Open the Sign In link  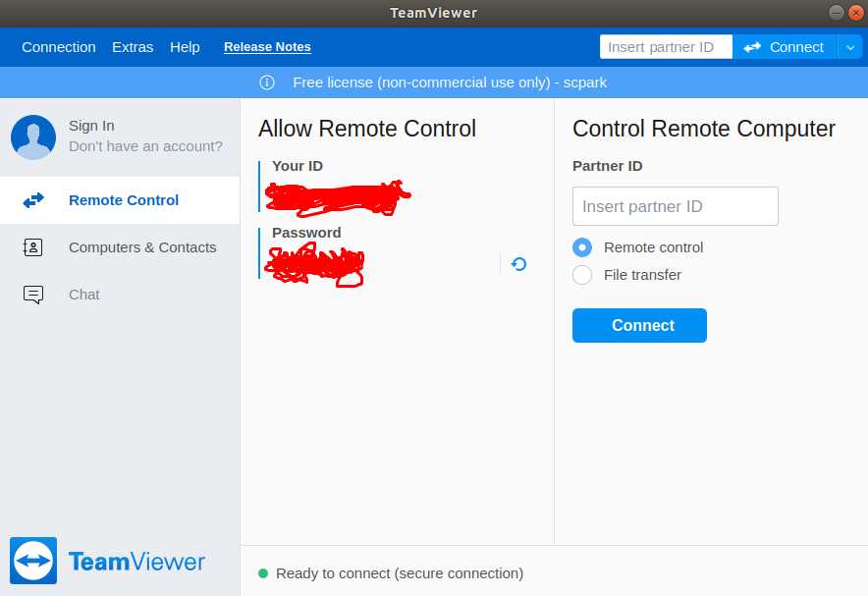pyautogui.click(x=91, y=126)
